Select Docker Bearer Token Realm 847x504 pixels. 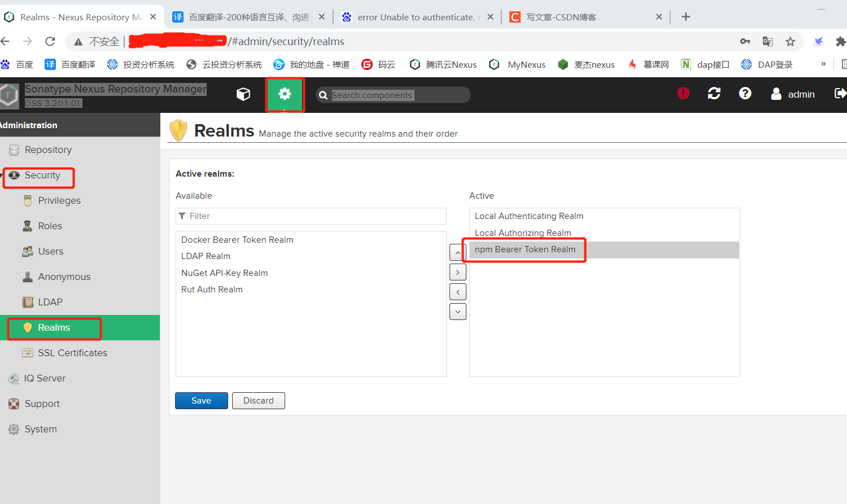point(311,240)
